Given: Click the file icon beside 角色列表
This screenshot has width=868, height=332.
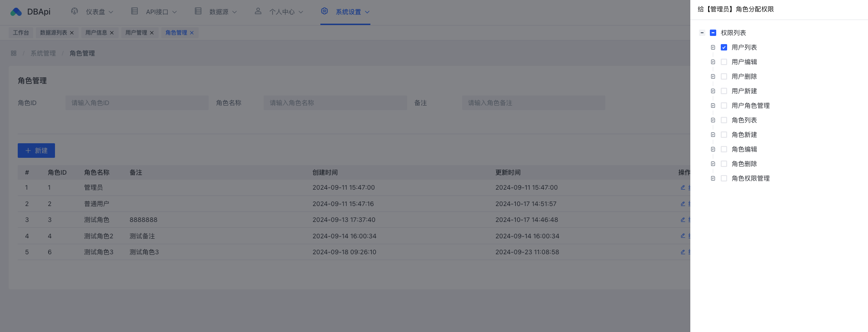Looking at the screenshot, I should coord(713,120).
